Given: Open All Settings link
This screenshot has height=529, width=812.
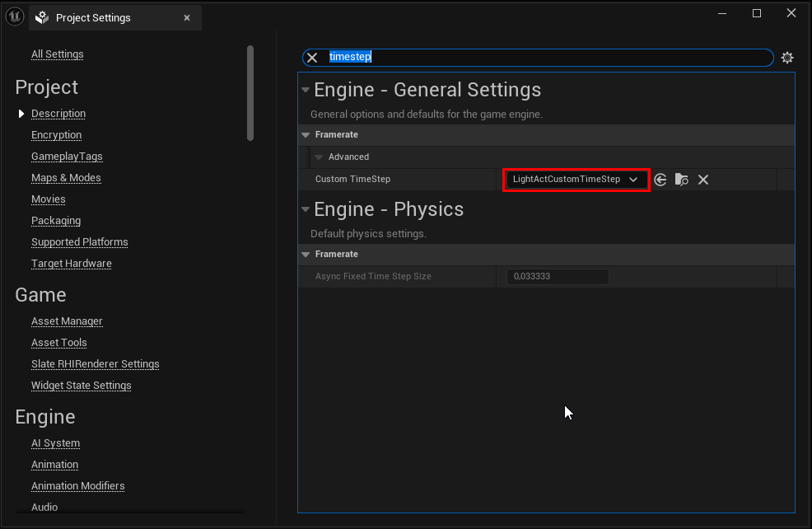Looking at the screenshot, I should 58,54.
